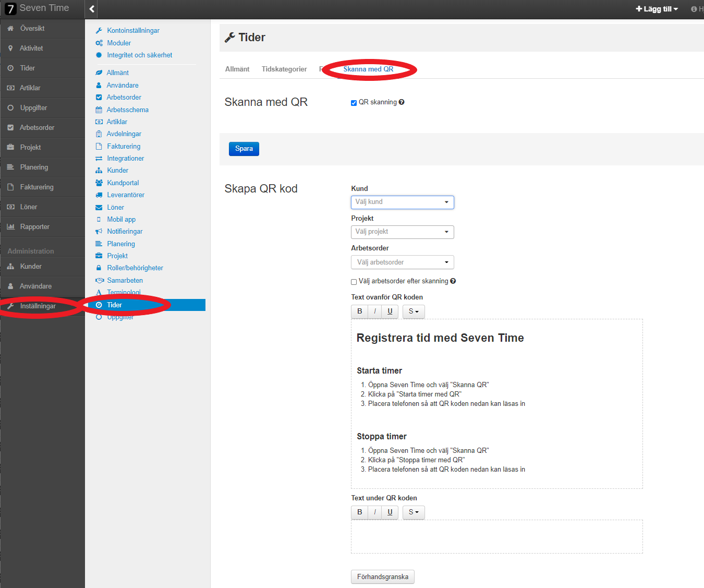Open the Välj projekt dropdown
This screenshot has width=704, height=588.
point(403,232)
